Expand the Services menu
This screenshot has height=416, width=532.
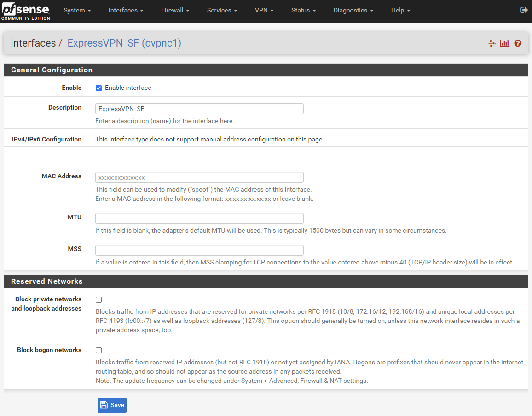(222, 10)
